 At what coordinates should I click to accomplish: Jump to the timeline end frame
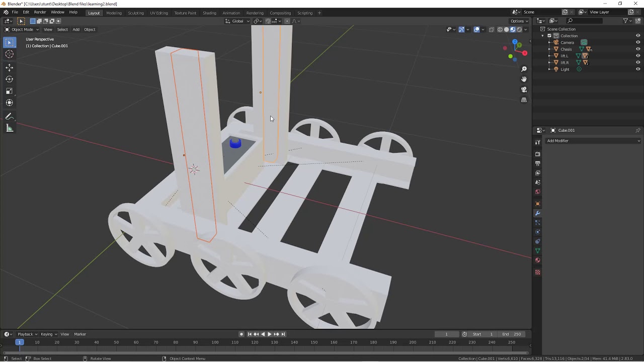[x=283, y=334]
